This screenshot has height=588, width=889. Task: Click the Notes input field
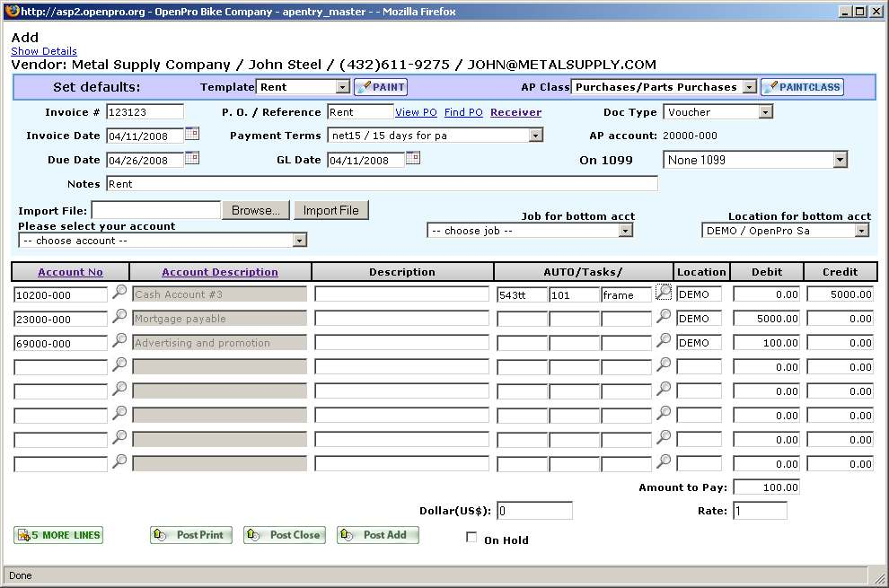tap(382, 183)
